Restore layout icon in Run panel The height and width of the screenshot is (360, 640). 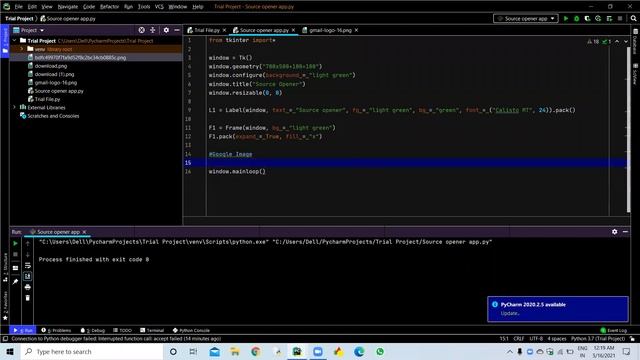coord(16,268)
